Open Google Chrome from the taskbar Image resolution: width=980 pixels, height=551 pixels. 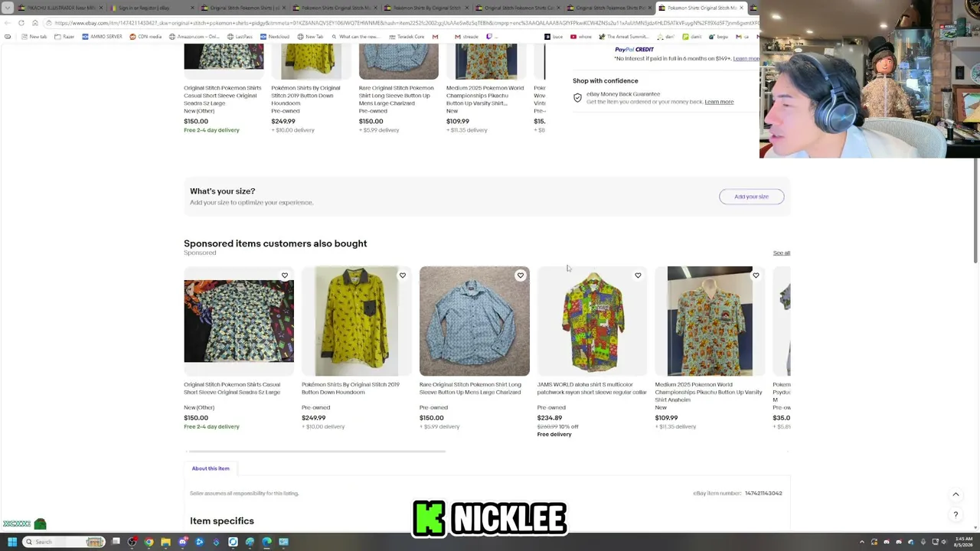coord(149,542)
